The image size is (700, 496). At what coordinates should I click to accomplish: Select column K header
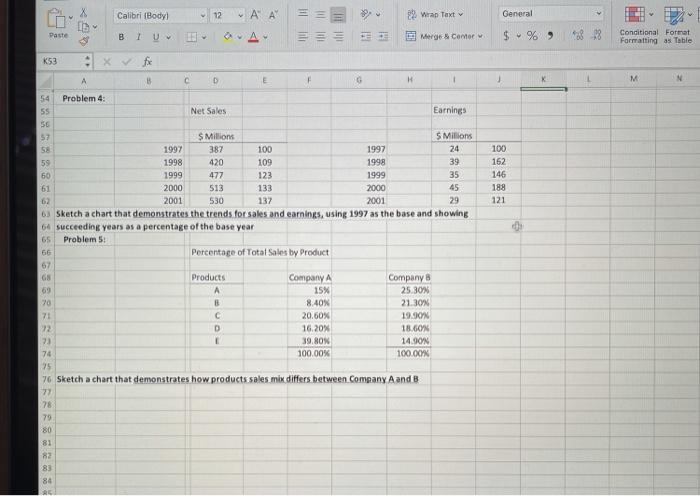point(543,79)
